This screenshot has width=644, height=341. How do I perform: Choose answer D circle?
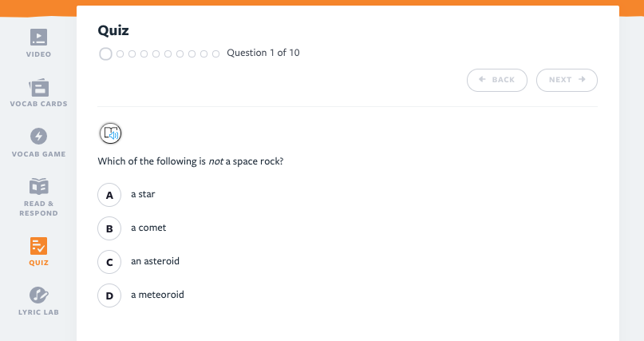109,295
